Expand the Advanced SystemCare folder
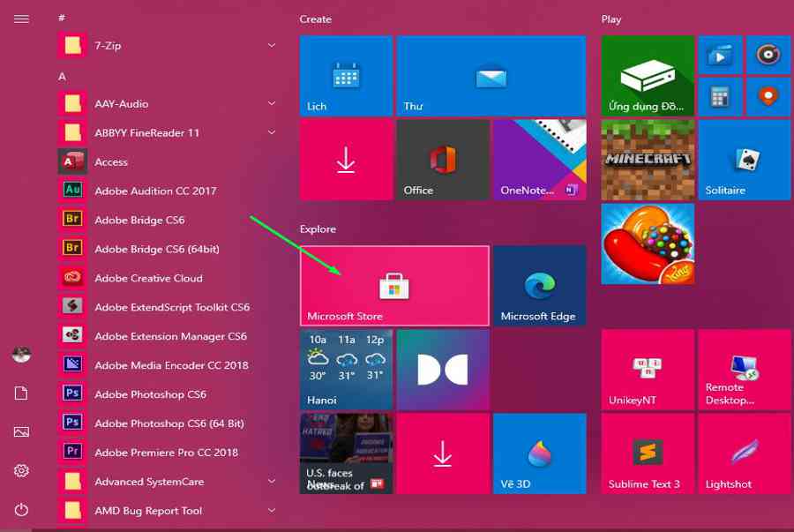 (x=272, y=482)
